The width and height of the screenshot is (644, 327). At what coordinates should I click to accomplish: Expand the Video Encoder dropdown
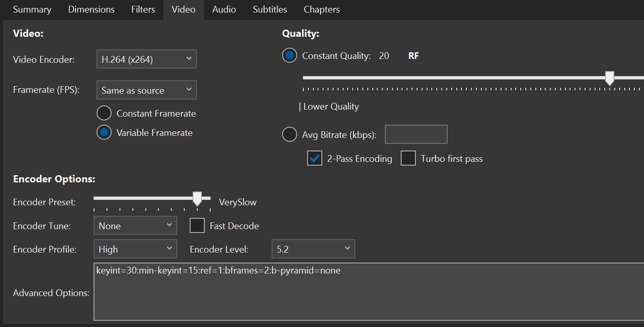(x=146, y=59)
